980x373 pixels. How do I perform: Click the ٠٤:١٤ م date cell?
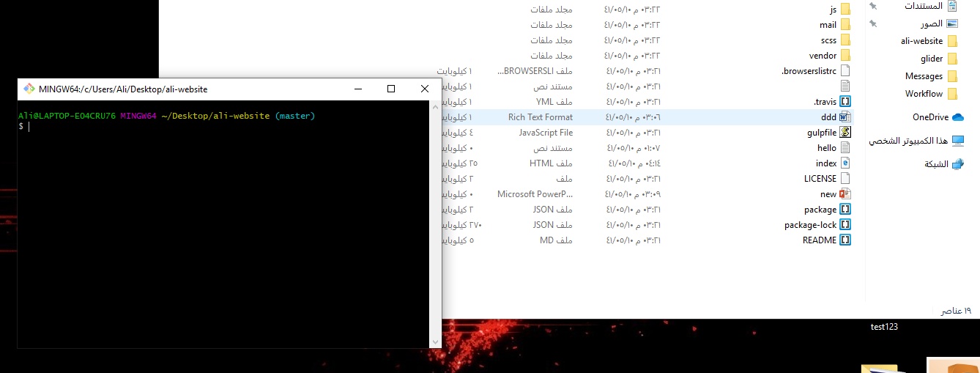tap(634, 163)
